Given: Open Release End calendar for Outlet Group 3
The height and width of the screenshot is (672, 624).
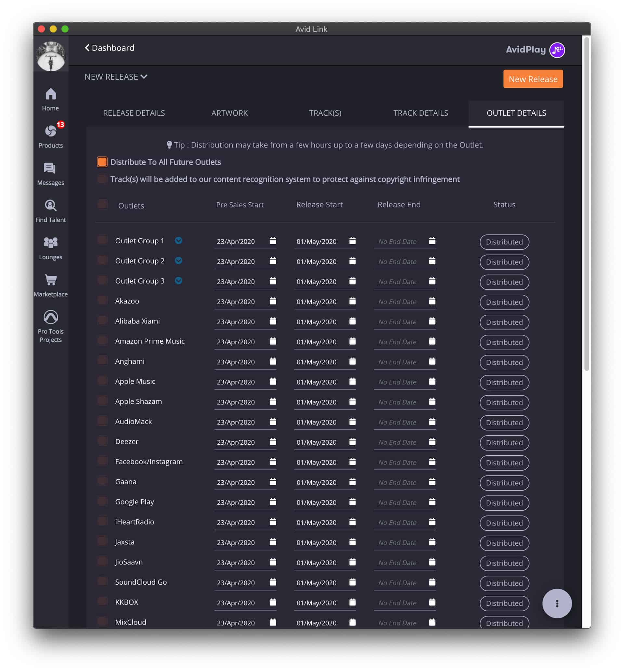Looking at the screenshot, I should click(432, 281).
